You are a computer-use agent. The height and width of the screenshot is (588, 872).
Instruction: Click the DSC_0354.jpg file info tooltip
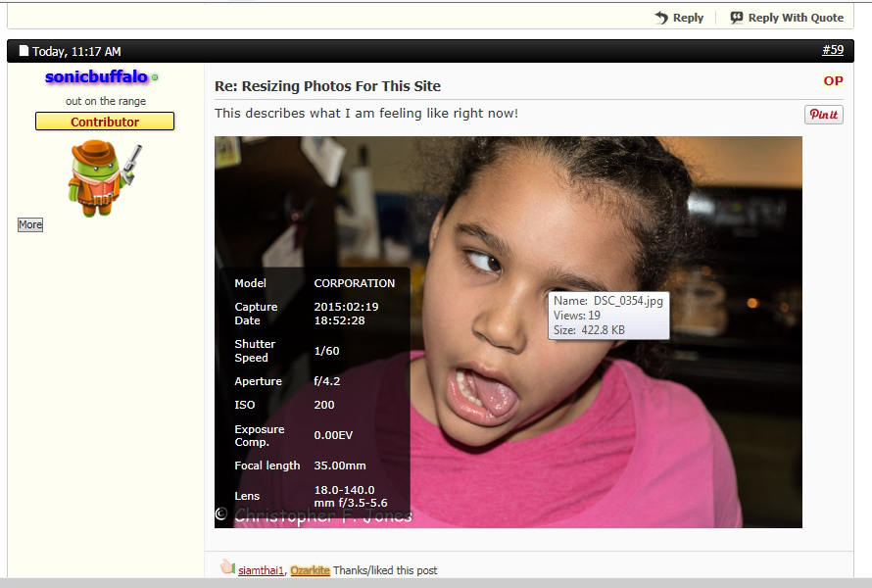point(608,316)
